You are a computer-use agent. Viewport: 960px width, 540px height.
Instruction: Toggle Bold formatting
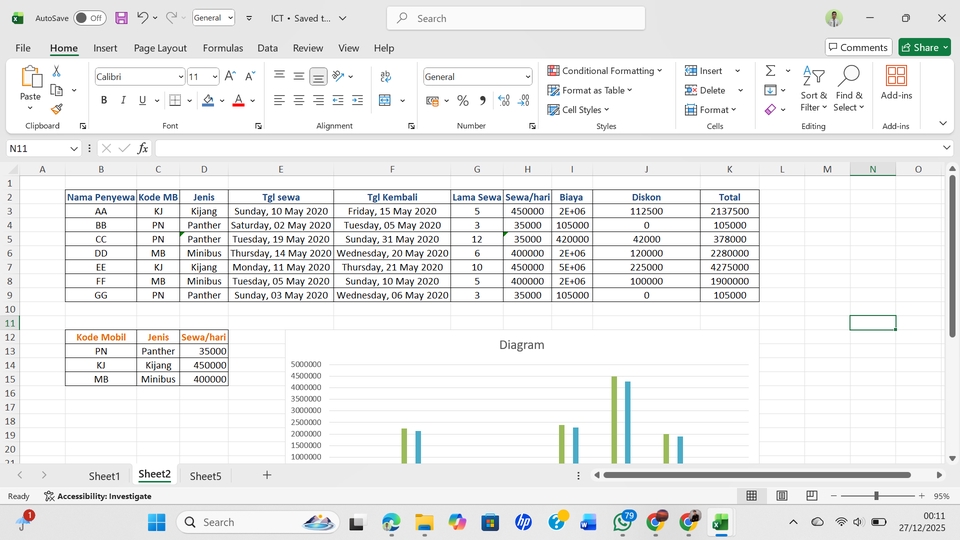[x=103, y=100]
